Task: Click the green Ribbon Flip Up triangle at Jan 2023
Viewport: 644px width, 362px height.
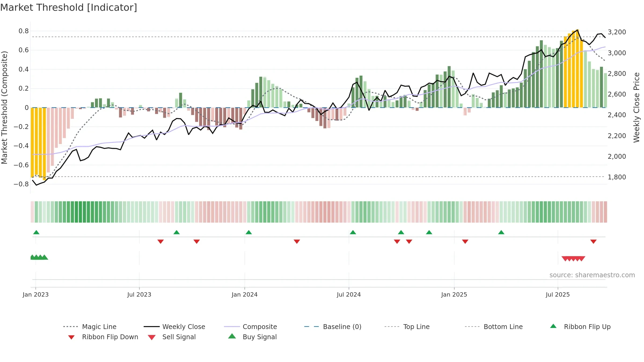Action: [x=36, y=232]
